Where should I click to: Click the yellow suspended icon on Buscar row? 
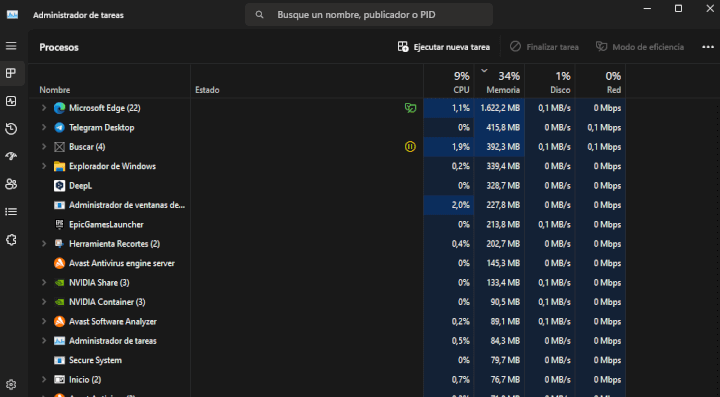point(410,146)
